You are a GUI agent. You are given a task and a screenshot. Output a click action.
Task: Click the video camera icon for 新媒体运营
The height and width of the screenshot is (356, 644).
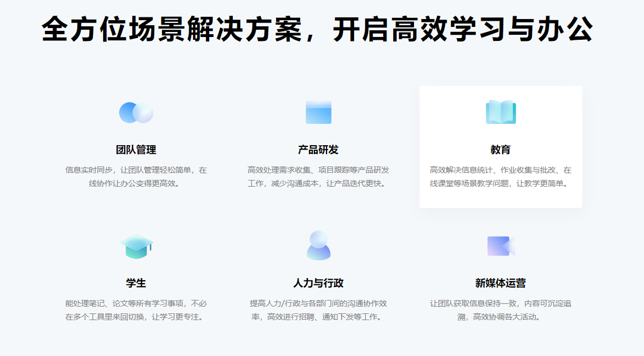coord(500,246)
